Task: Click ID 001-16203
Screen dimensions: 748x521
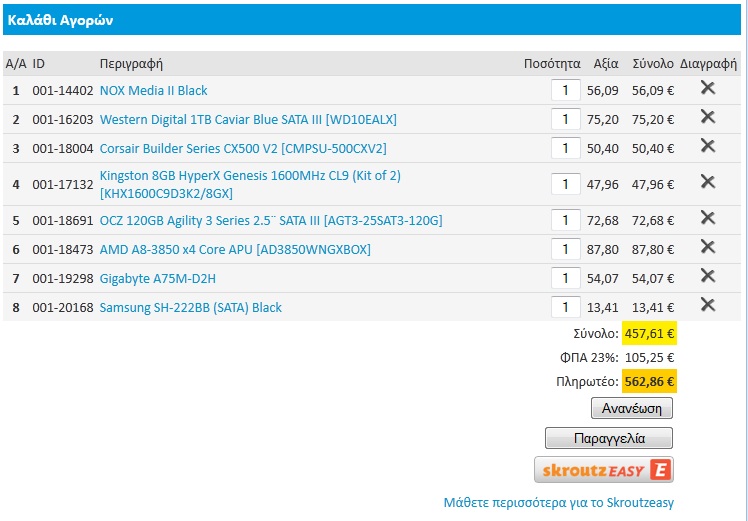Action: (62, 119)
